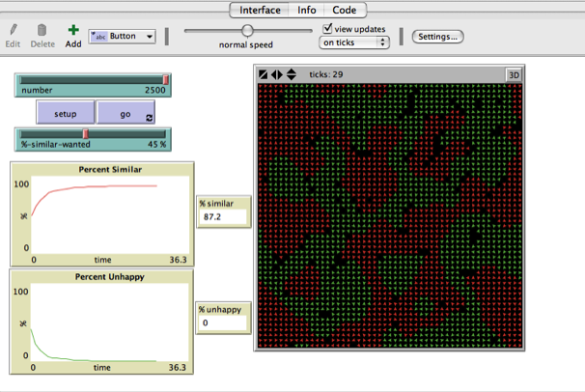Screen dimensions: 585x392
Task: Open the Settings... dialog
Action: [x=437, y=37]
